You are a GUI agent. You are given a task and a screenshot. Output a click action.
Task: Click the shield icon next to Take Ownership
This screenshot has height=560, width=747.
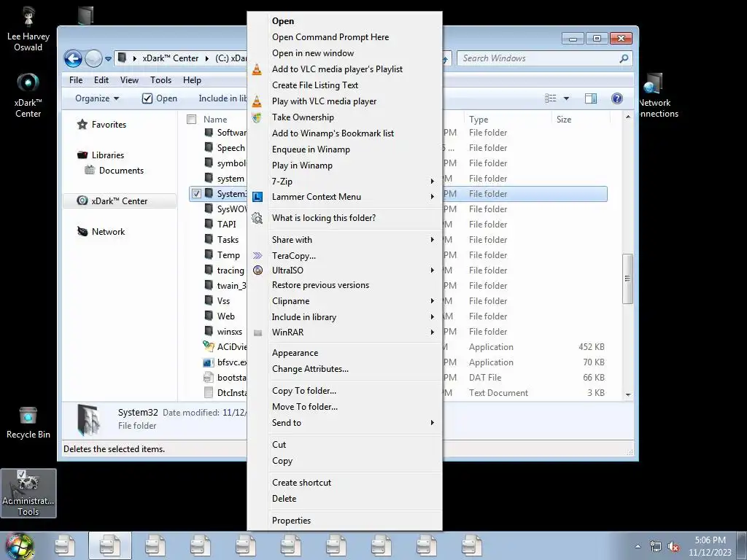(257, 117)
